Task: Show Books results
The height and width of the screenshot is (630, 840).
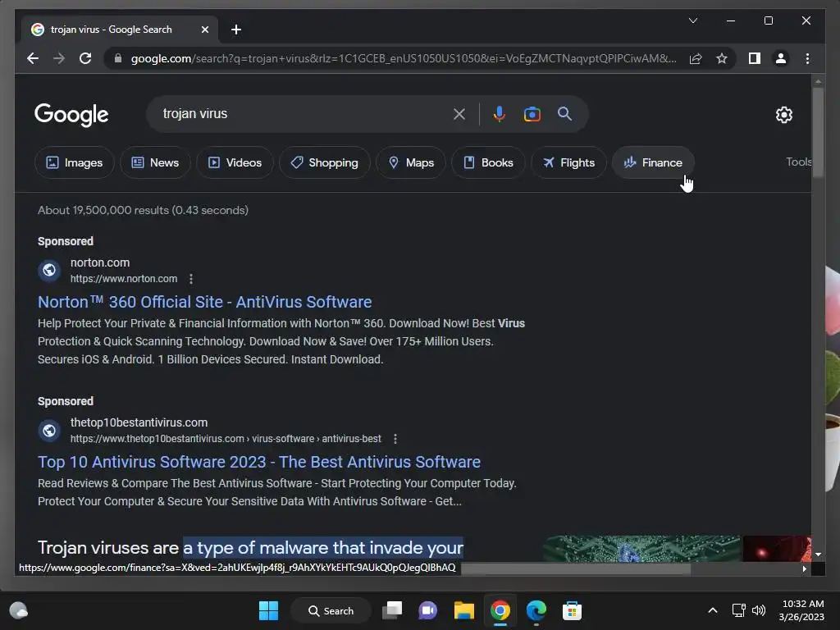Action: pos(488,162)
